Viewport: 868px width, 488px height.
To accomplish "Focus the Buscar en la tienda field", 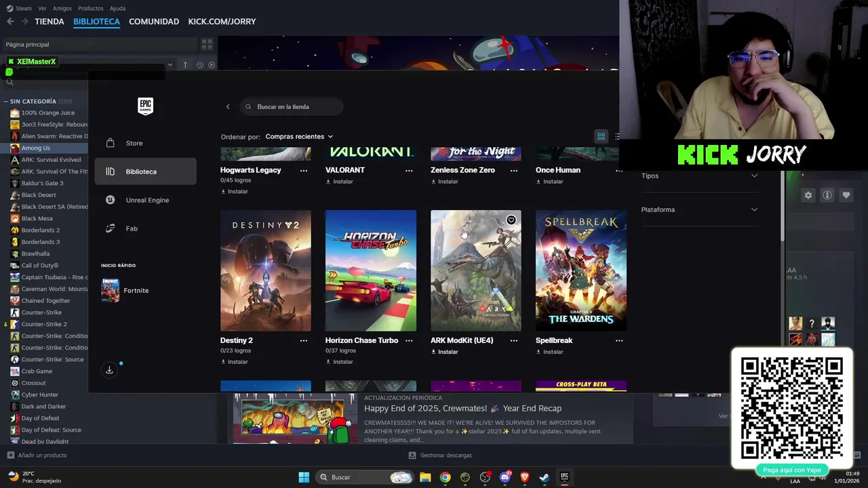I will coord(291,106).
